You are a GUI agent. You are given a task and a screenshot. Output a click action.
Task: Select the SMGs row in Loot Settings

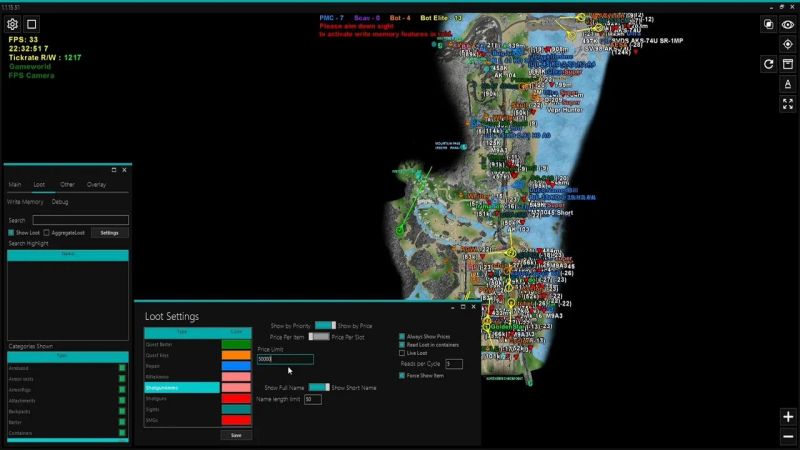pyautogui.click(x=182, y=420)
